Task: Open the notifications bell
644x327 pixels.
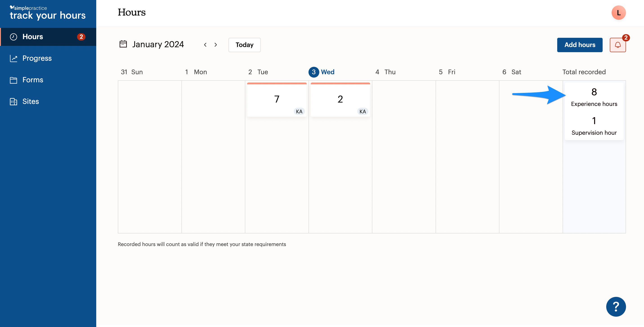Action: (x=617, y=45)
